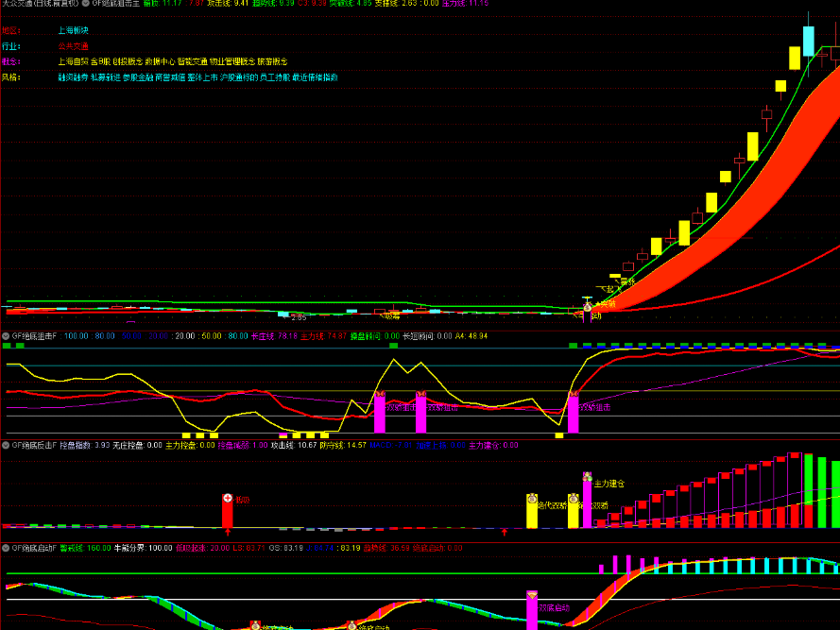Screen dimensions: 840x630
Task: Click the gear icon beside GF绝底狙击主 indicator
Action: click(x=85, y=4)
